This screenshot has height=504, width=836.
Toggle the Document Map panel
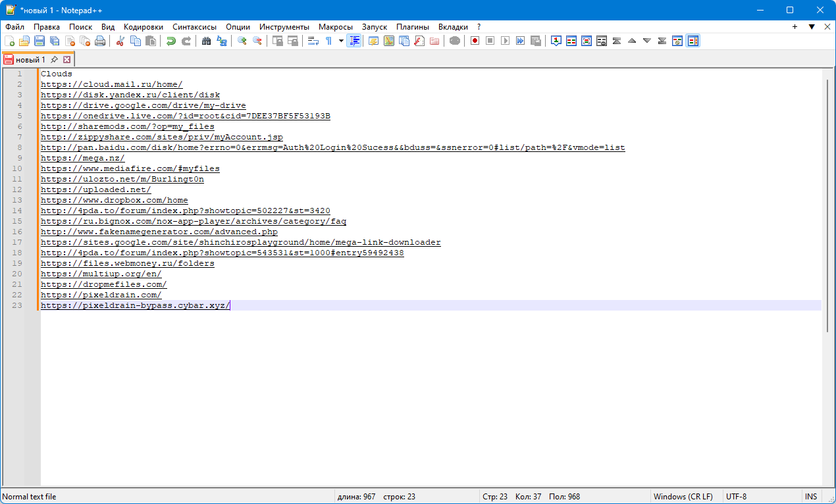pos(388,41)
